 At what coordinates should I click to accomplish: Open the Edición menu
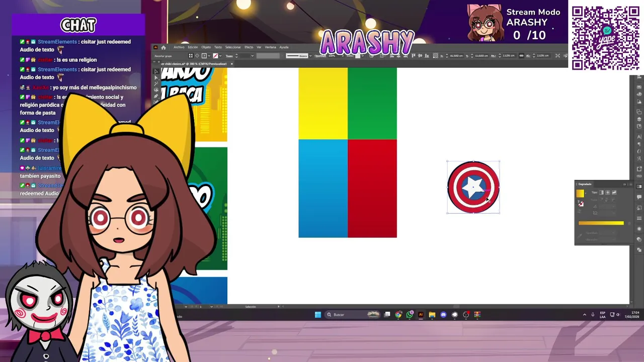click(x=193, y=47)
